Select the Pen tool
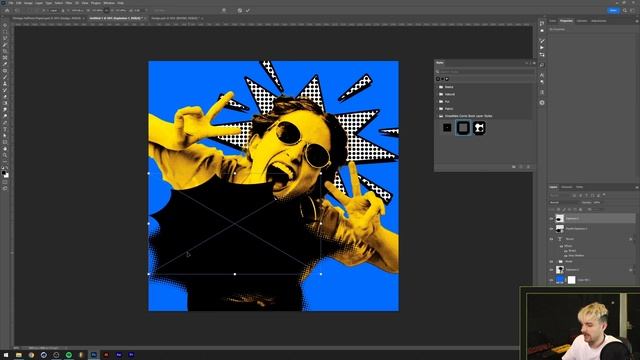This screenshot has width=640, height=360. click(x=5, y=122)
